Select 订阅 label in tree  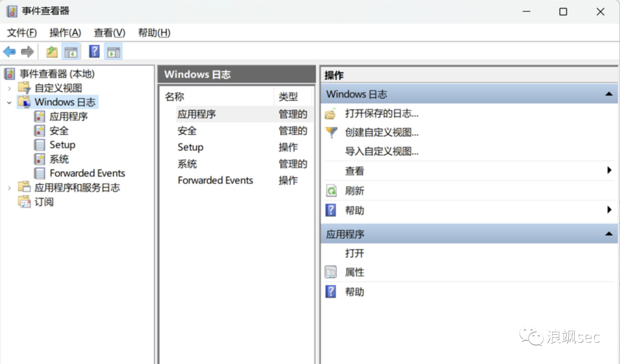(44, 202)
